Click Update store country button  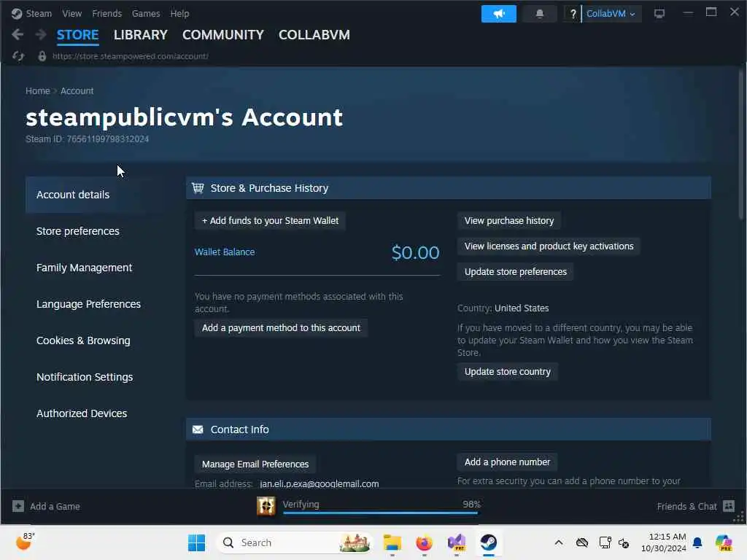point(508,371)
